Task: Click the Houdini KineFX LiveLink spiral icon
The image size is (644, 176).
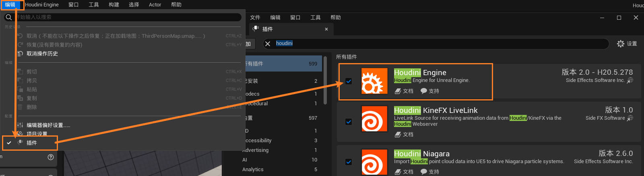Action: point(374,119)
